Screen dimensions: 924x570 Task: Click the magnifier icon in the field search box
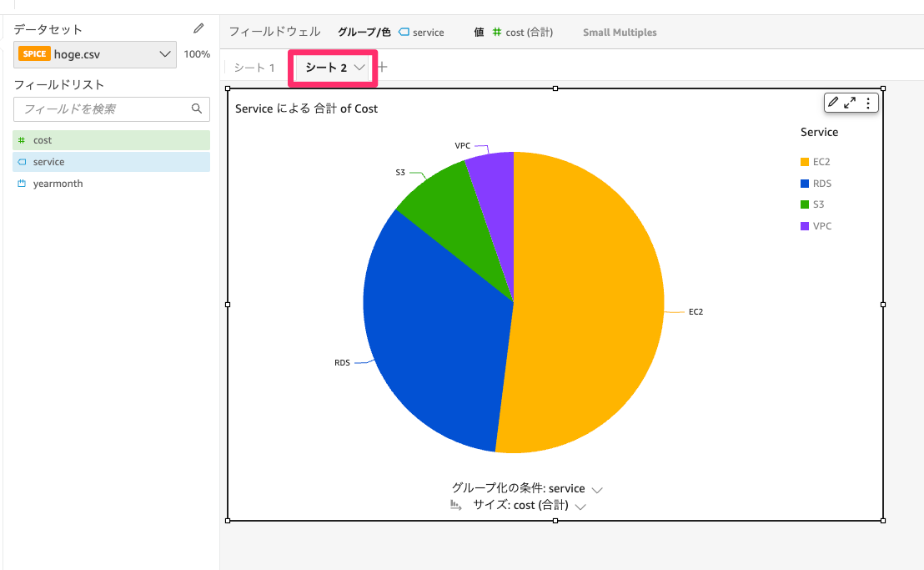click(x=197, y=108)
